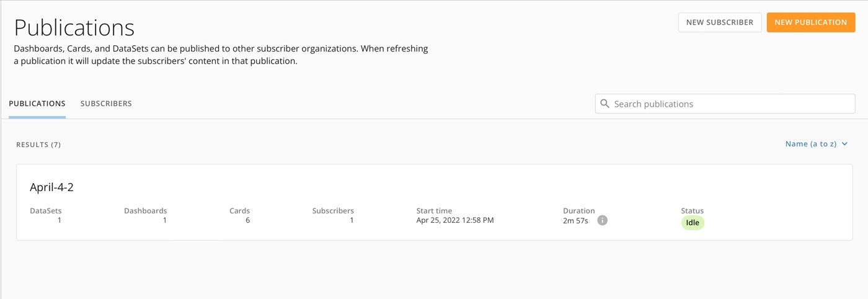Click the Results (7) label
Viewport: 868px width, 299px height.
(38, 145)
